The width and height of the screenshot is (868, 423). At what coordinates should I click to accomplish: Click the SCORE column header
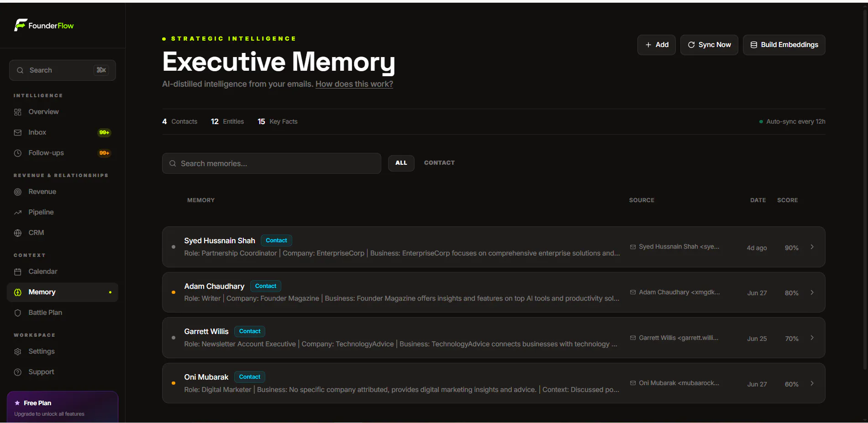coord(788,200)
